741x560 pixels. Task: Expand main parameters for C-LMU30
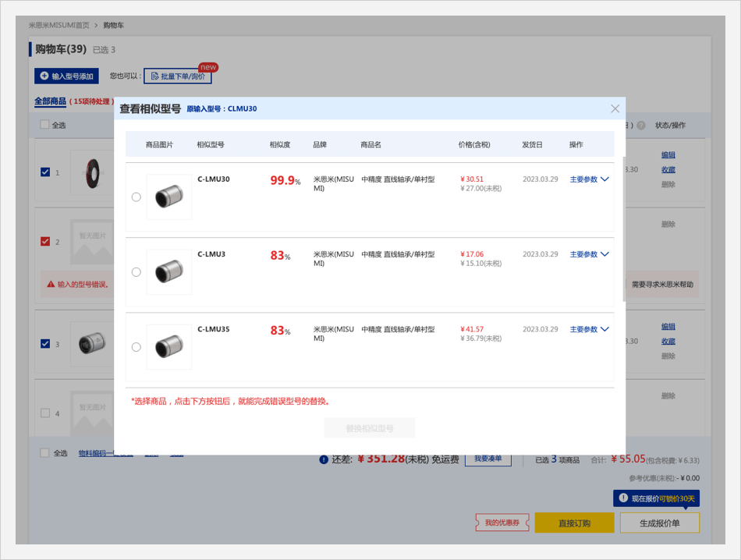coord(589,179)
